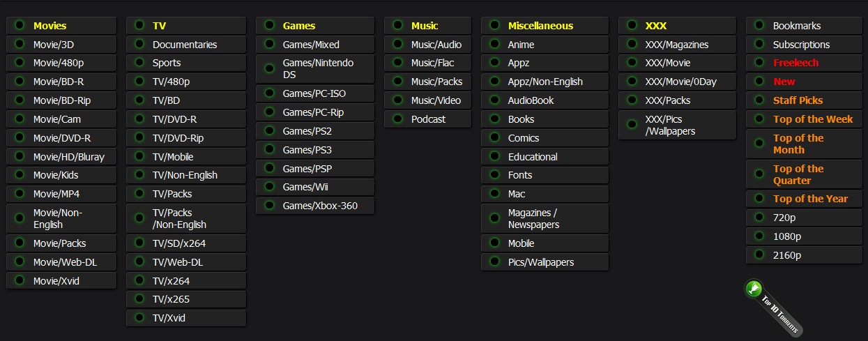
Task: Open the Staff Picks link
Action: (798, 100)
